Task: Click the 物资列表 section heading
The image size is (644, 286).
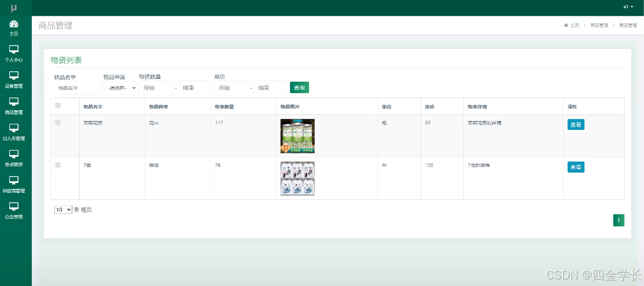Action: 66,60
